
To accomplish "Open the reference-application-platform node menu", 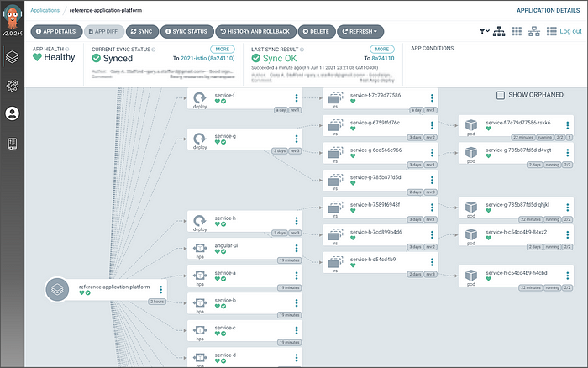I will click(161, 289).
